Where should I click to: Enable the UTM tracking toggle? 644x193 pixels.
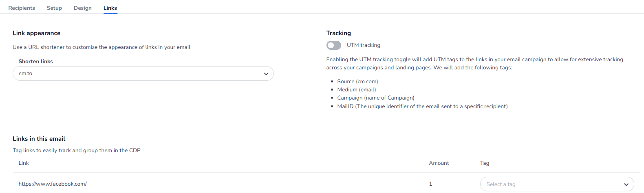pos(333,45)
